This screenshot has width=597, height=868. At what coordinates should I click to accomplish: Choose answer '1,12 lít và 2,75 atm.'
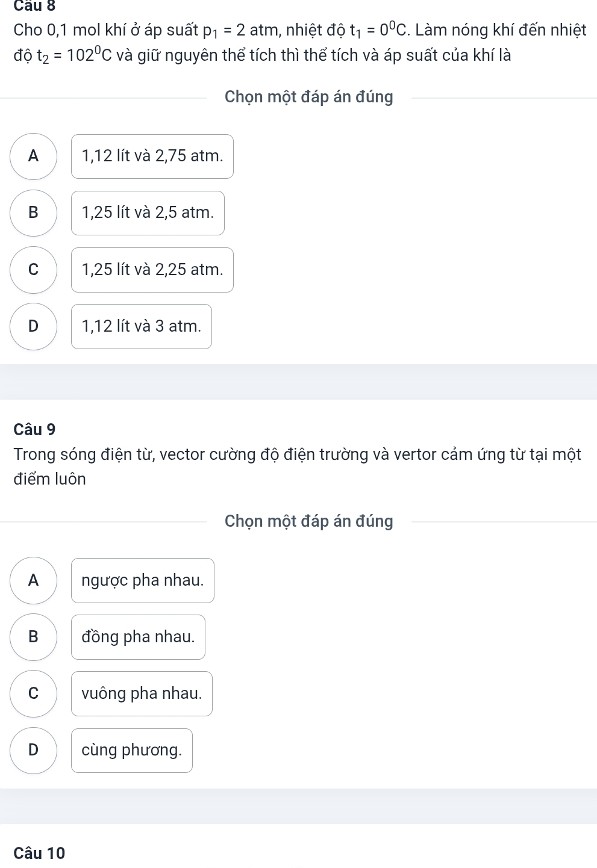[152, 157]
